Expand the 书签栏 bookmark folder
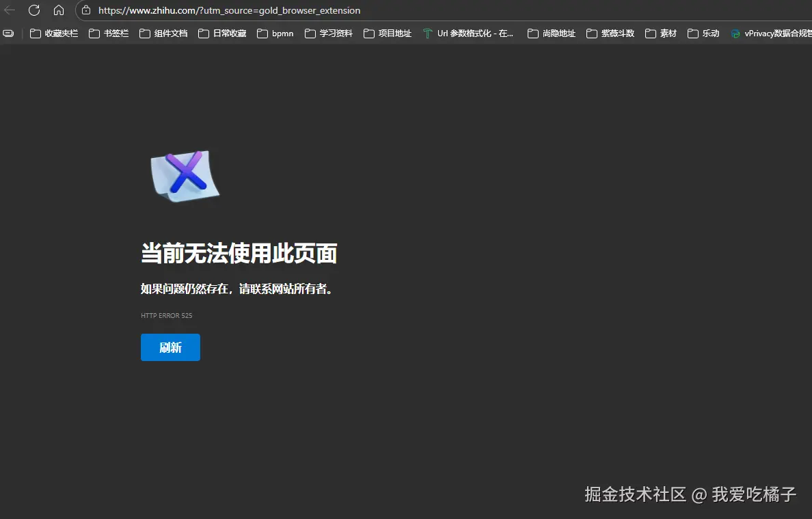The width and height of the screenshot is (812, 519). (x=108, y=33)
